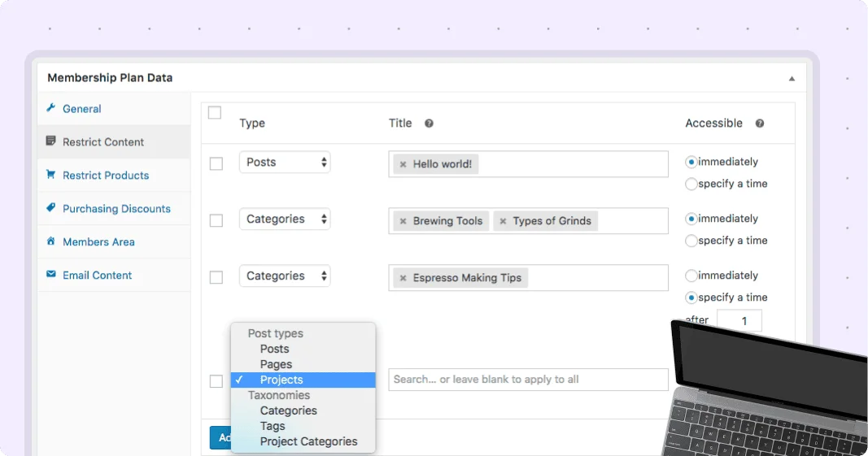Remove the Hello world! tag
Screen dimensions: 868x456
tap(403, 164)
